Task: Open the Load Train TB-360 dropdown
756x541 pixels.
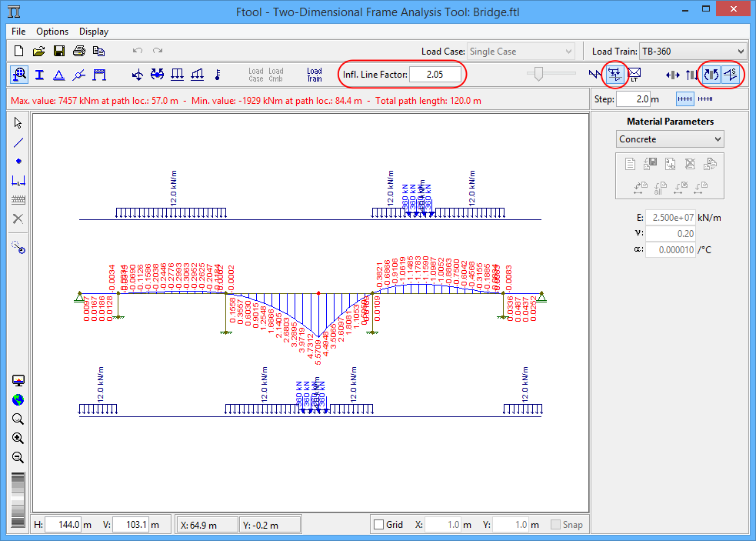Action: coord(692,52)
